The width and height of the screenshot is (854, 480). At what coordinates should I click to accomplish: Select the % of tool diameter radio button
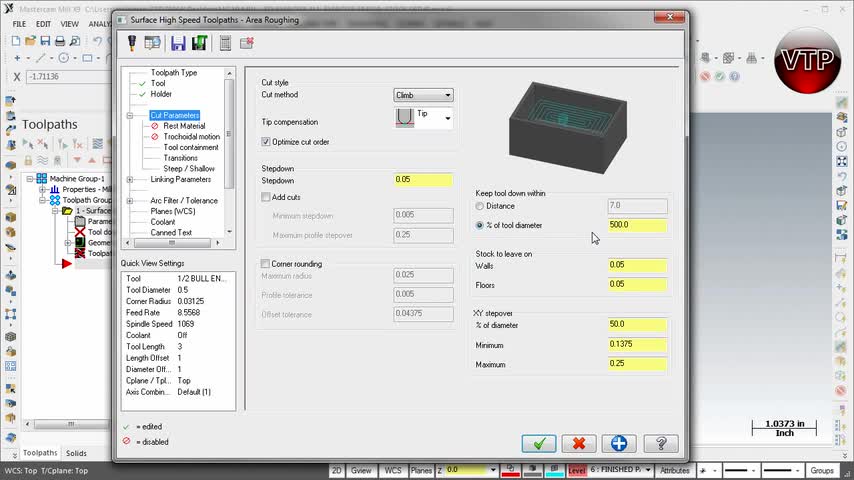pyautogui.click(x=479, y=225)
